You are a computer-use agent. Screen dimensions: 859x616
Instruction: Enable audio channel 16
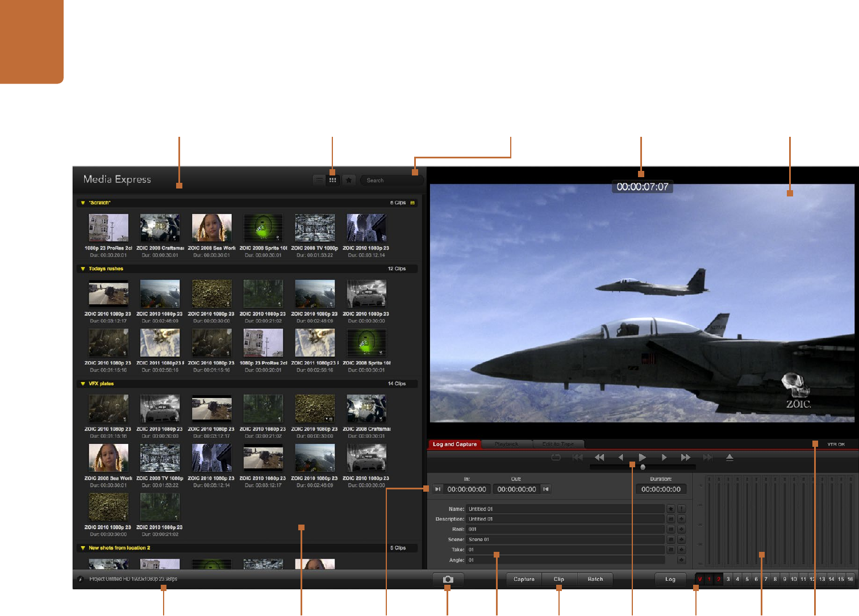(x=850, y=580)
